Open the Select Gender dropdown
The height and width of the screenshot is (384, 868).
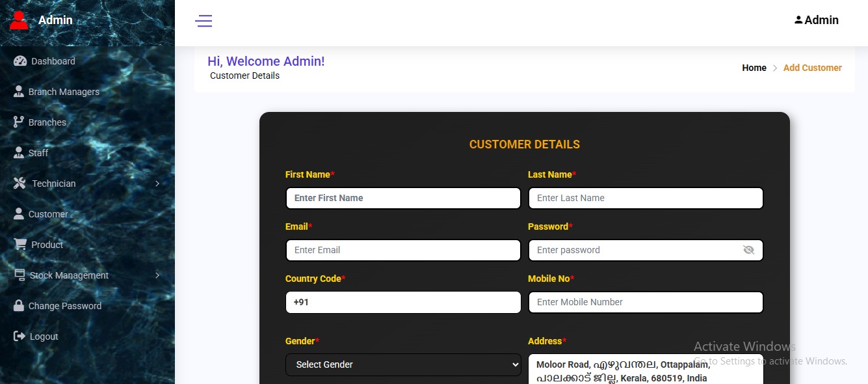tap(403, 364)
